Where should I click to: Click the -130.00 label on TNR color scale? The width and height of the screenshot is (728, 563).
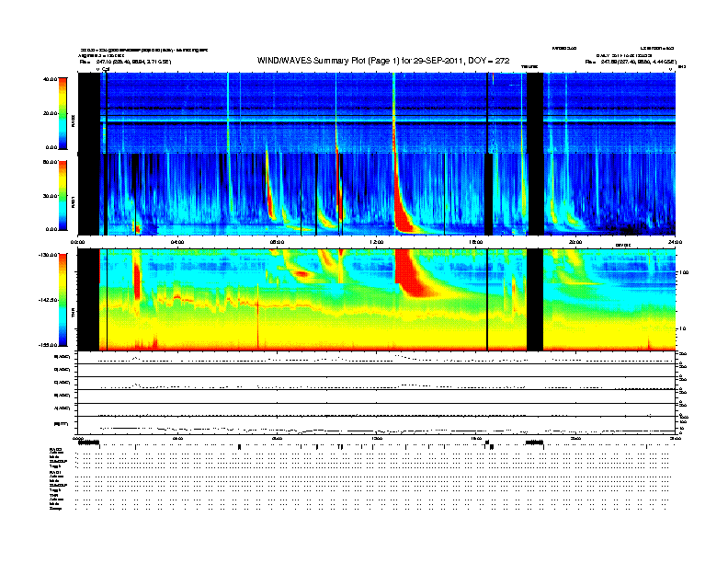click(x=49, y=255)
